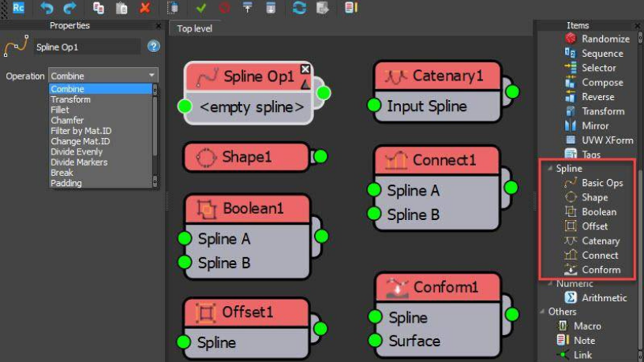Select the Conform1 node header

tap(437, 287)
